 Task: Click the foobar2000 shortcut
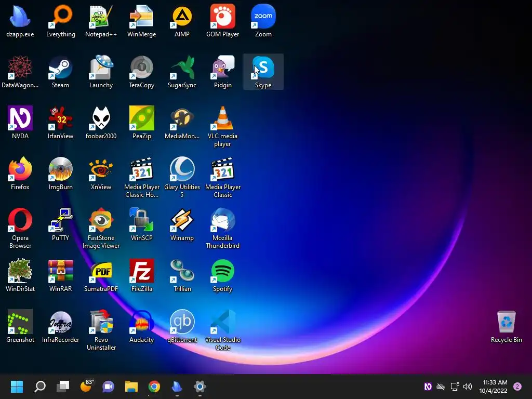click(x=101, y=122)
